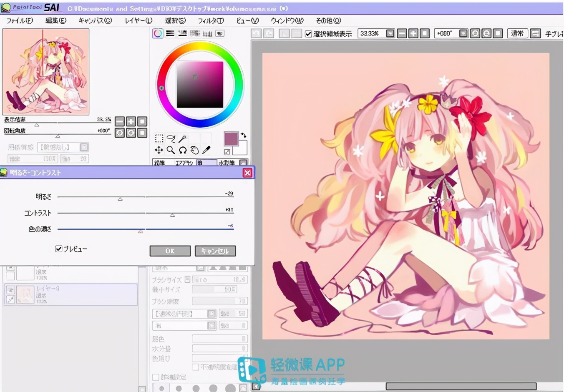Image resolution: width=564 pixels, height=392 pixels.
Task: Select the zoom magnifier tool
Action: 171,150
